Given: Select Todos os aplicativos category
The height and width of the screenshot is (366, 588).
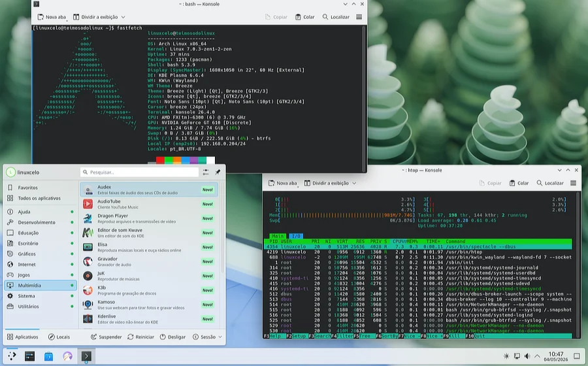Looking at the screenshot, I should click(x=41, y=198).
